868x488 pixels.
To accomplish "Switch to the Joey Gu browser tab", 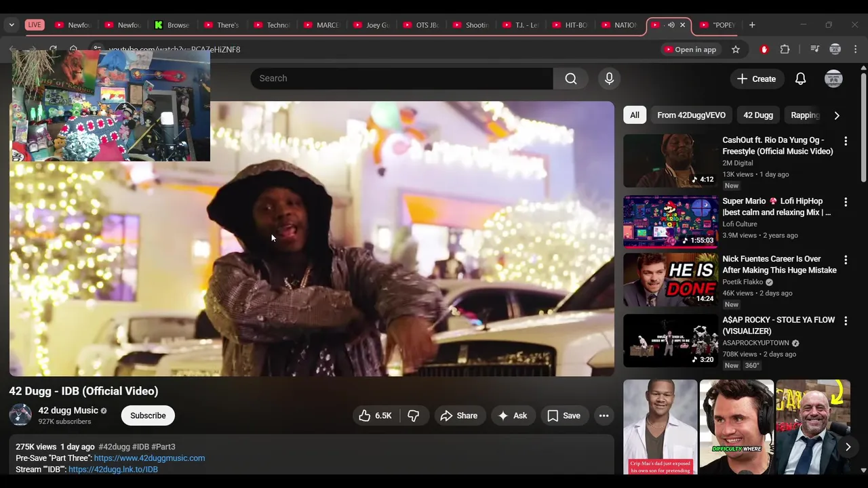I will 371,25.
